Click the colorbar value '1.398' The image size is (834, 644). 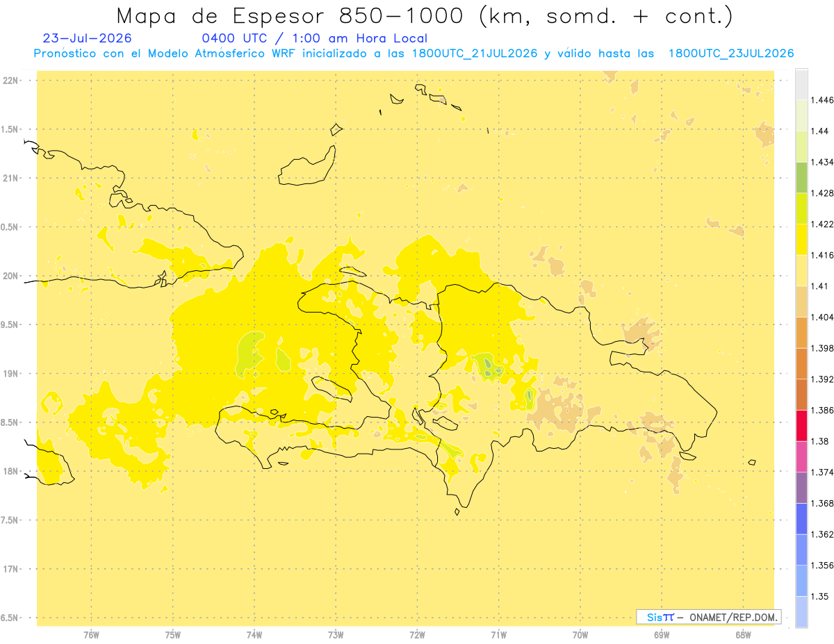[821, 348]
